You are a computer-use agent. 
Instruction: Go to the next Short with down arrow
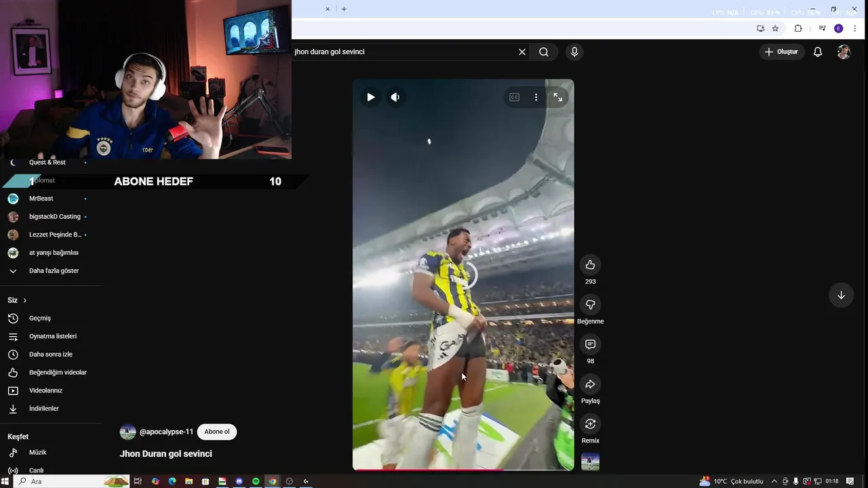pyautogui.click(x=841, y=295)
